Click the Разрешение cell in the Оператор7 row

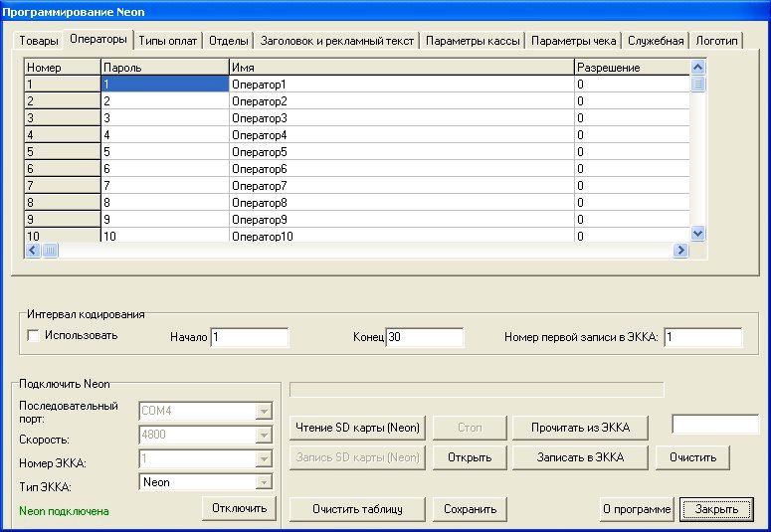[x=633, y=186]
